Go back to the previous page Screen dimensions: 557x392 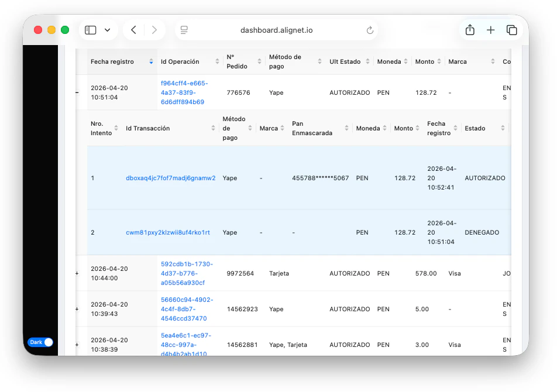(134, 30)
